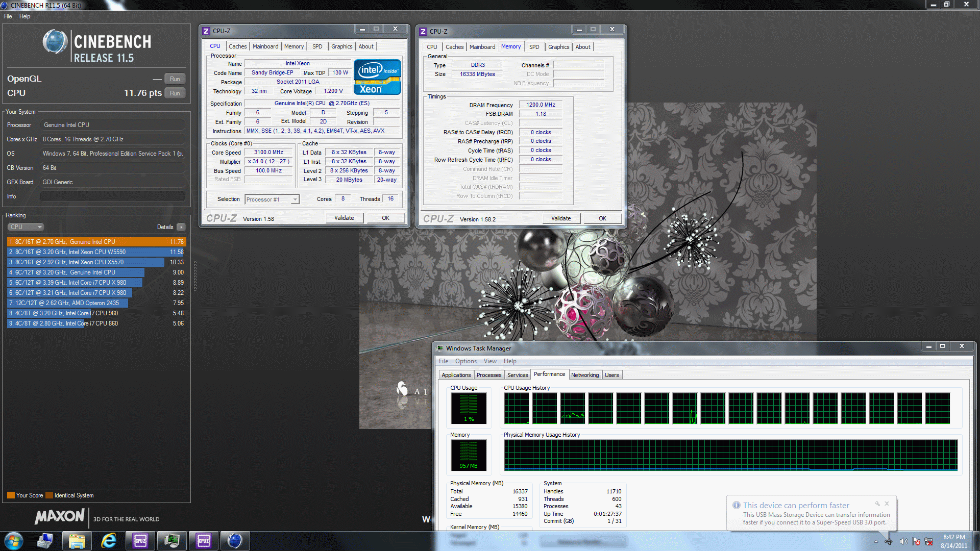Click OK in CPU-Z 1.58.2 window

click(602, 218)
